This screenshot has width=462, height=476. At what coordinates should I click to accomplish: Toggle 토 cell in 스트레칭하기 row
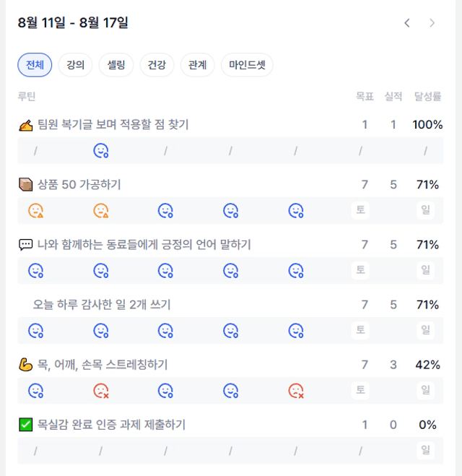(x=360, y=390)
